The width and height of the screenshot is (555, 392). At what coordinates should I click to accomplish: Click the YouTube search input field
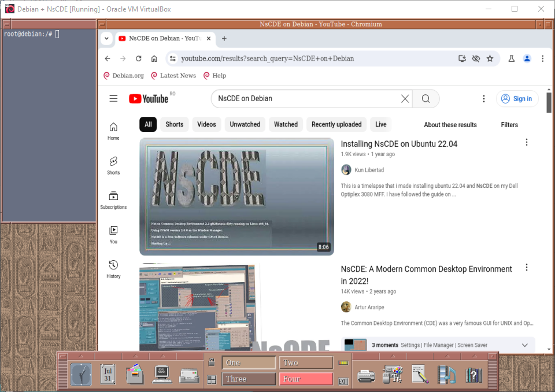(x=306, y=99)
